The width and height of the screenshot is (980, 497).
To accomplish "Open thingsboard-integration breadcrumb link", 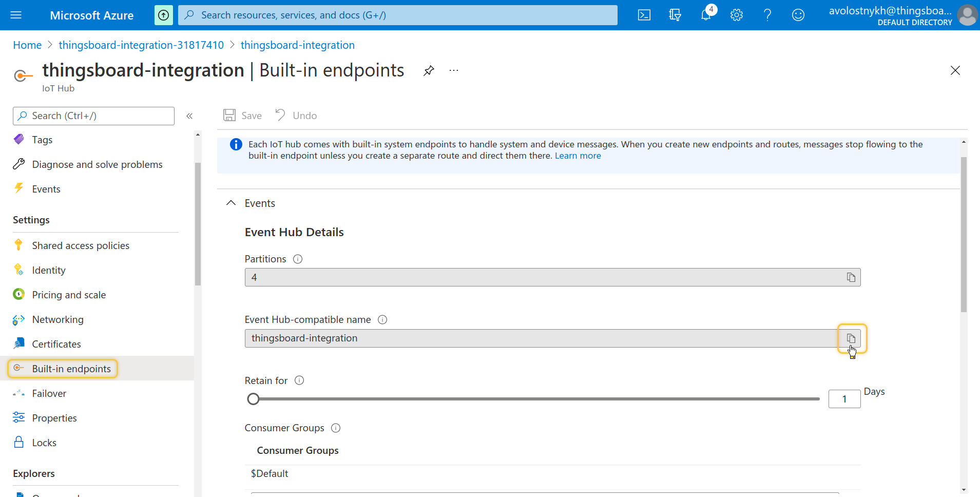I will click(x=298, y=45).
